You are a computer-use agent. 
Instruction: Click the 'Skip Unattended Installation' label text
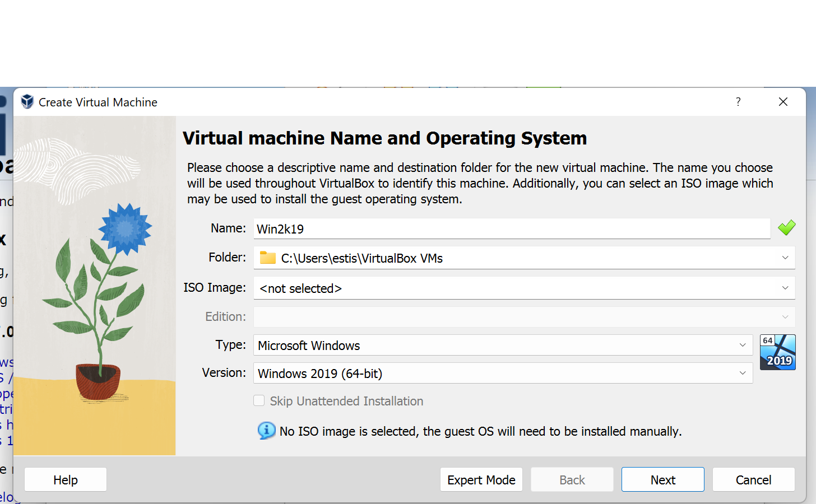pyautogui.click(x=346, y=401)
